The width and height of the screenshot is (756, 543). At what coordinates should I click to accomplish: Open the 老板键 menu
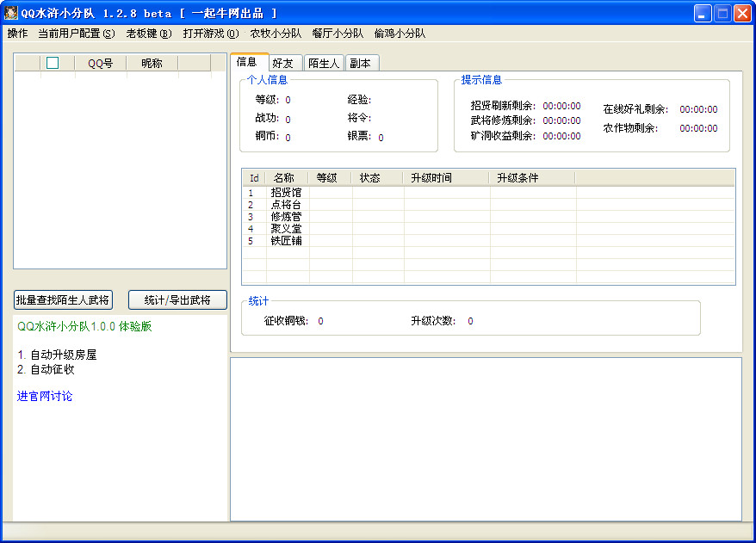point(148,34)
